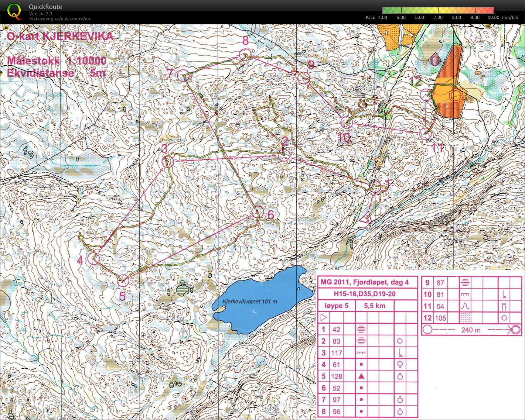Click control code 61 in the table
This screenshot has width=525, height=420.
tap(336, 365)
